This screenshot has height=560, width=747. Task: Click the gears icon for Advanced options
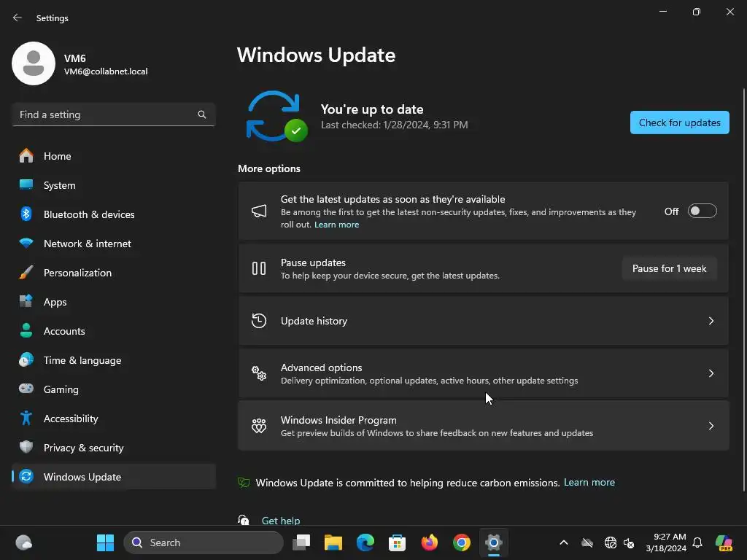(x=259, y=373)
